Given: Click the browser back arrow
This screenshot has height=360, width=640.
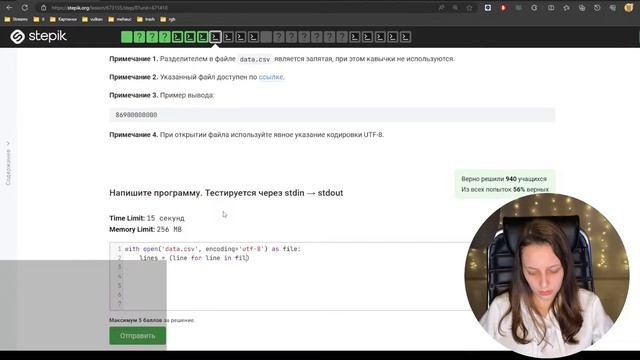Looking at the screenshot, I should point(9,7).
